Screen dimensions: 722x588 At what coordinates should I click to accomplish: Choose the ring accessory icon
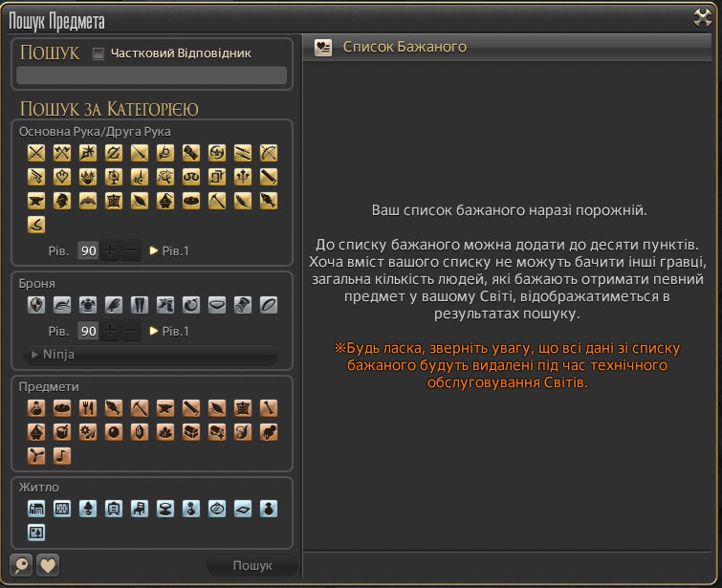269,305
